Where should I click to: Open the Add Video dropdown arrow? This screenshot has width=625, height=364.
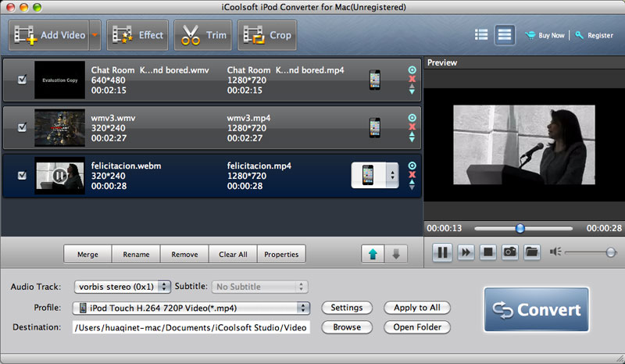[x=95, y=35]
